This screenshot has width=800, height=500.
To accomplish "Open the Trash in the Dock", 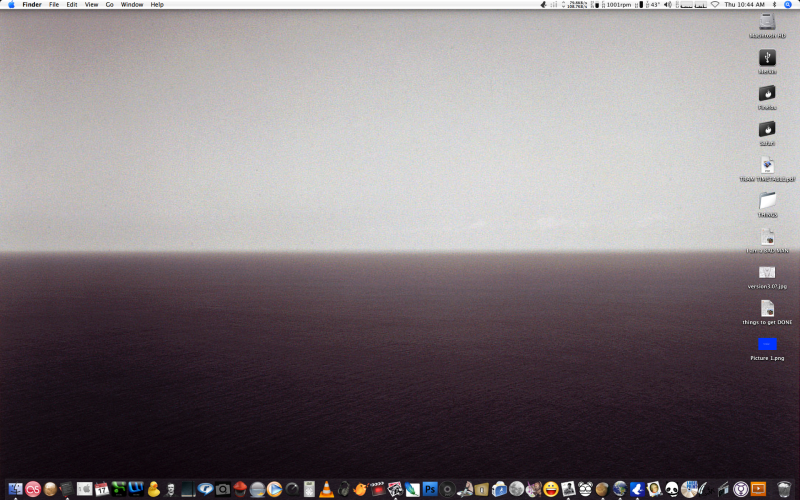I will click(783, 489).
